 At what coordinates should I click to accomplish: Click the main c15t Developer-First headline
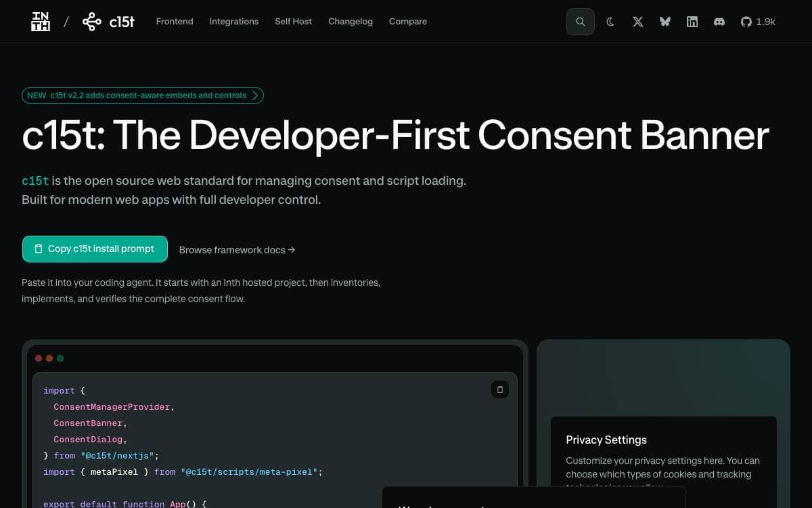[x=395, y=135]
